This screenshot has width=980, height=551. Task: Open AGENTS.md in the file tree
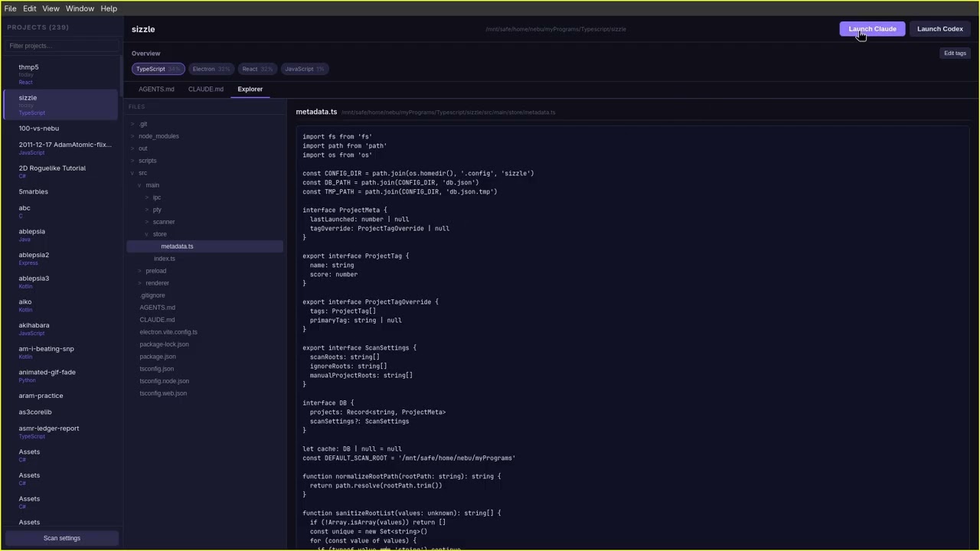[204, 308]
